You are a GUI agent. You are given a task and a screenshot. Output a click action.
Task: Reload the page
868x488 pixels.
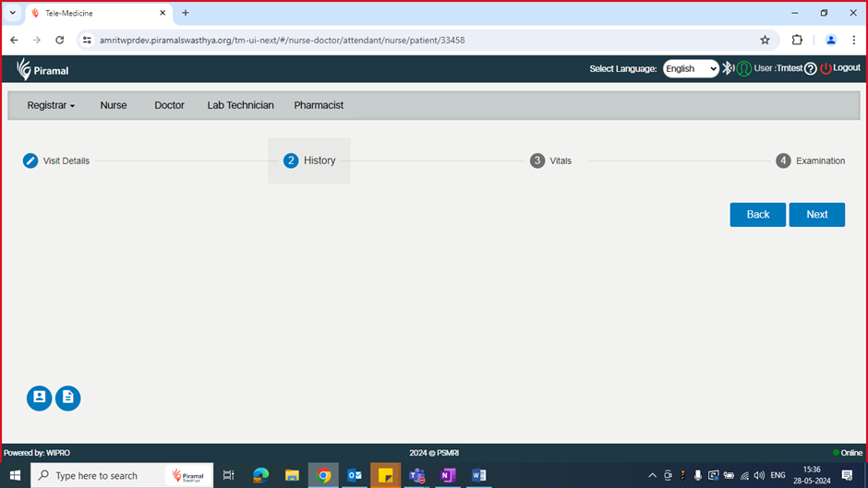coord(60,40)
